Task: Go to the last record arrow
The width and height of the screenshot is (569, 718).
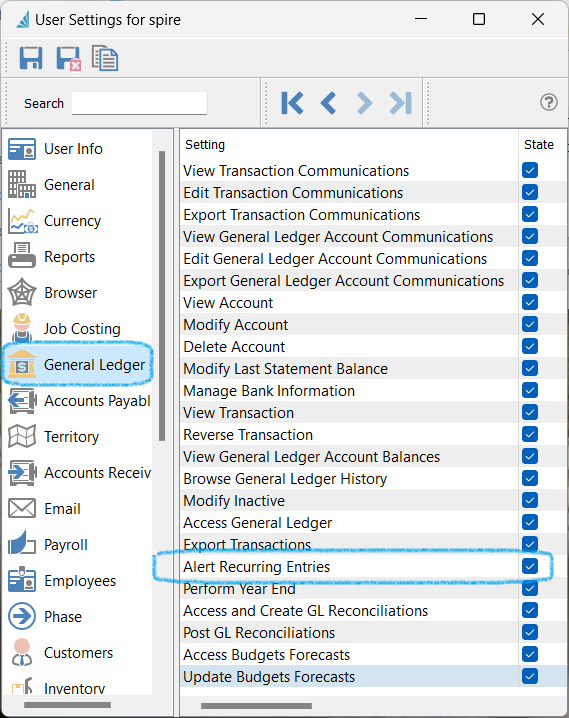Action: click(401, 103)
